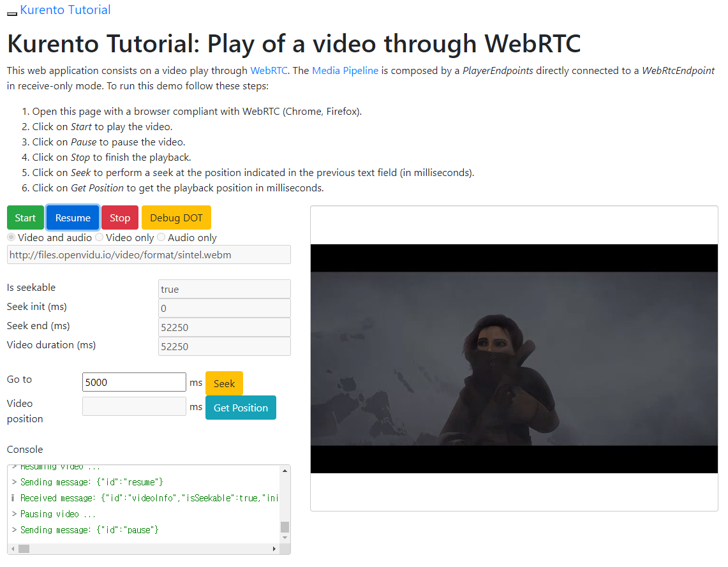The height and width of the screenshot is (567, 728).
Task: Click the 'Seek end (ms)' label
Action: click(38, 326)
